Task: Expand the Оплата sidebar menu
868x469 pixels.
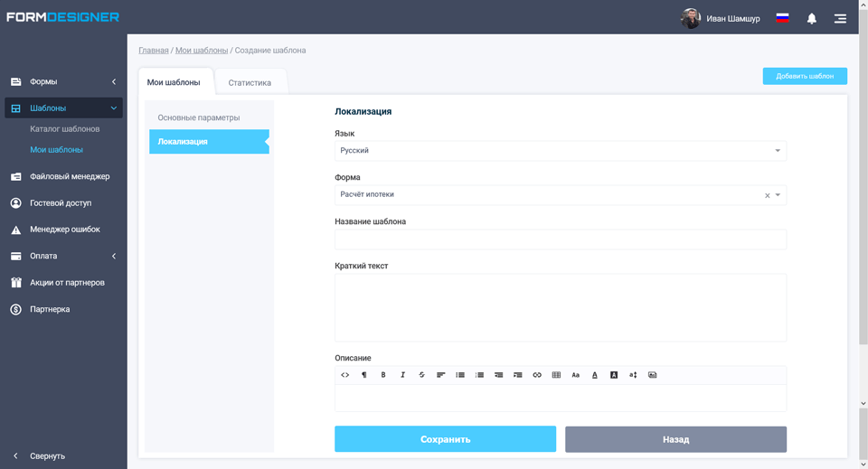Action: (x=63, y=256)
